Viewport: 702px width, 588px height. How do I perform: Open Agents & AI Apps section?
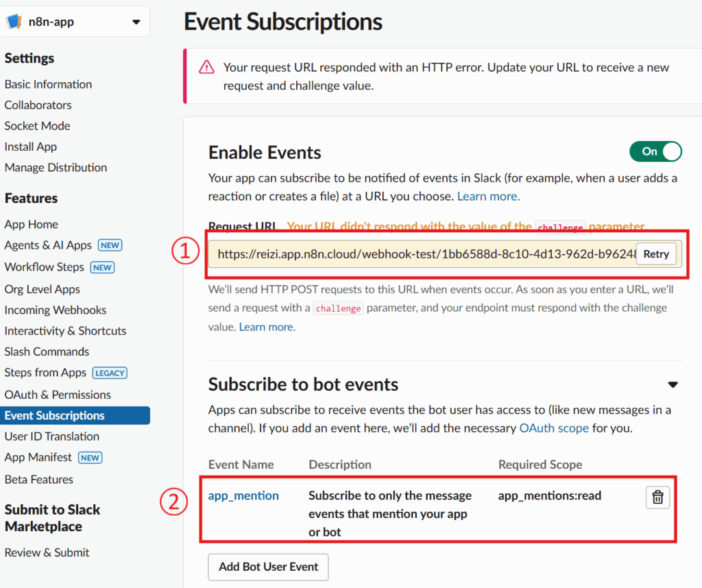tap(48, 245)
